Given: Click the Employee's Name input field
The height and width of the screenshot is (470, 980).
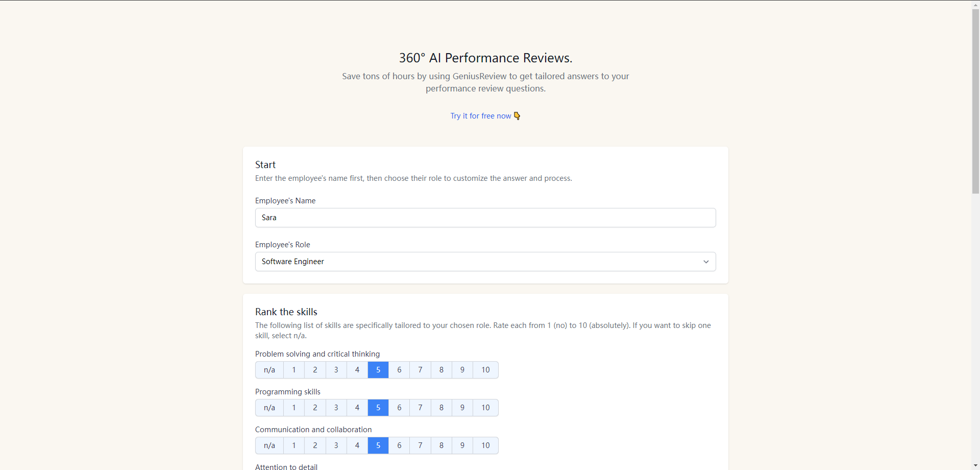Looking at the screenshot, I should pos(485,218).
